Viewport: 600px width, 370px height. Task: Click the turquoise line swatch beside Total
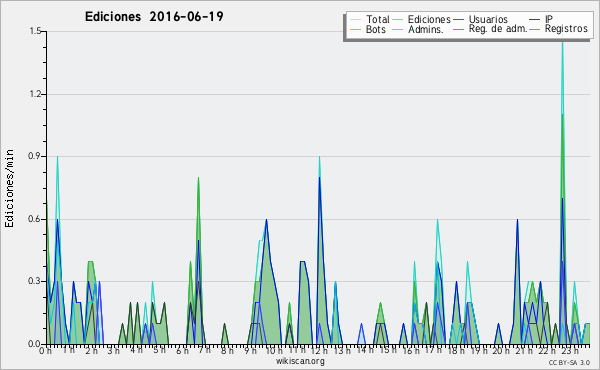[355, 20]
